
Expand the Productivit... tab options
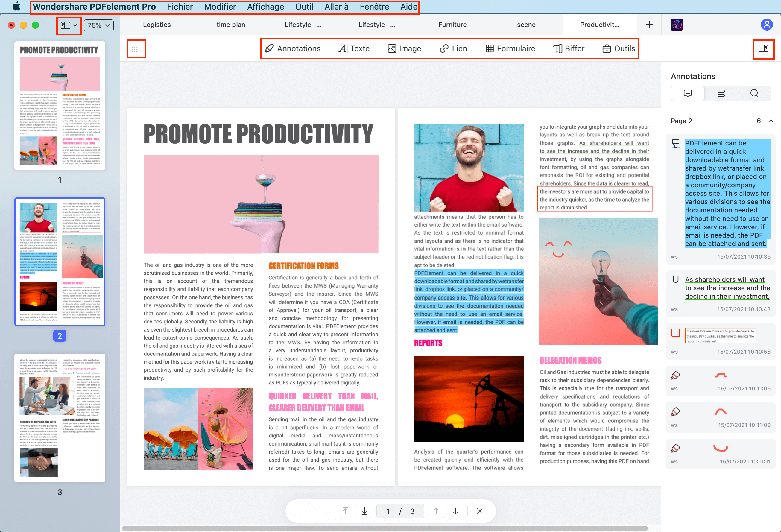(600, 24)
